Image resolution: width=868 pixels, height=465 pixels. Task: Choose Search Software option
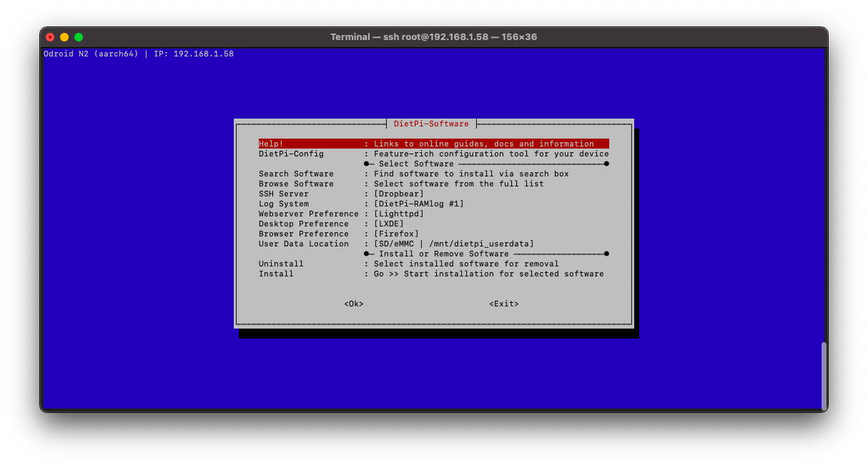pyautogui.click(x=433, y=174)
